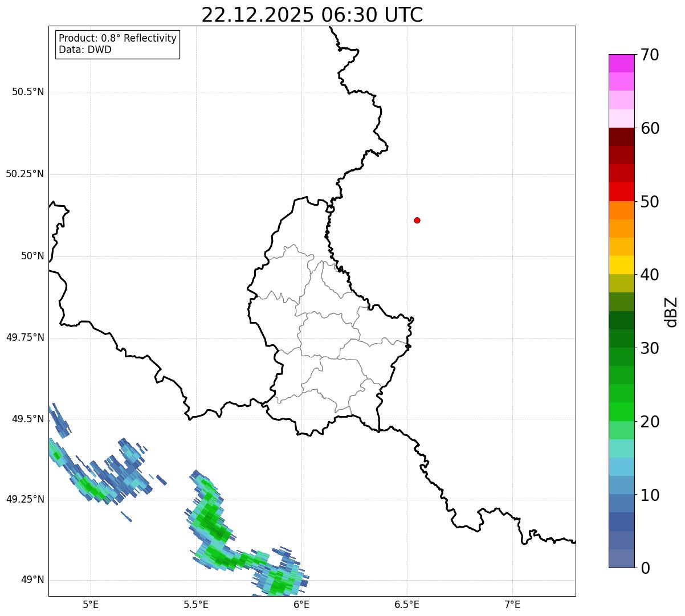Click the 50.25°N latitude label
Screen dimensions: 685x616
[x=25, y=174]
